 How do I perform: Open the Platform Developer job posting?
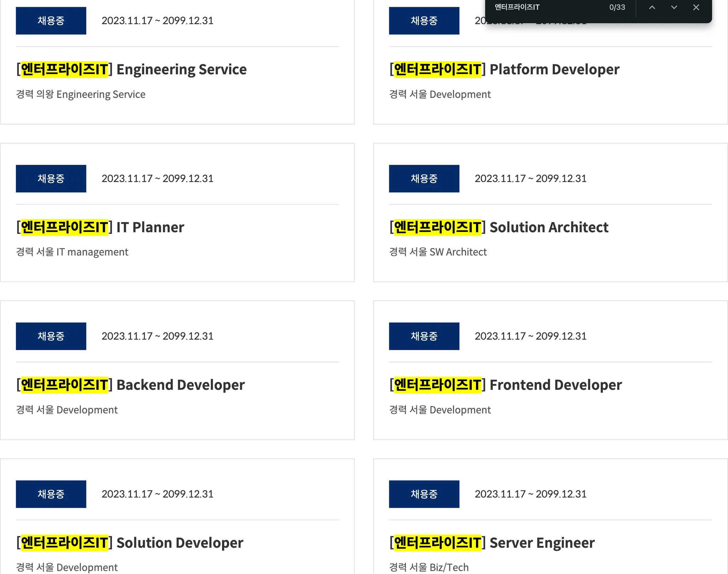(x=504, y=69)
